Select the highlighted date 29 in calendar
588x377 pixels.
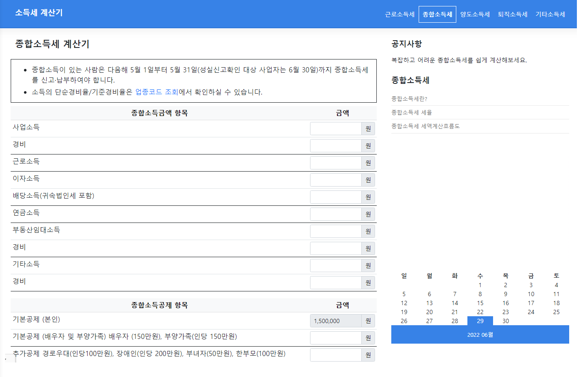480,321
